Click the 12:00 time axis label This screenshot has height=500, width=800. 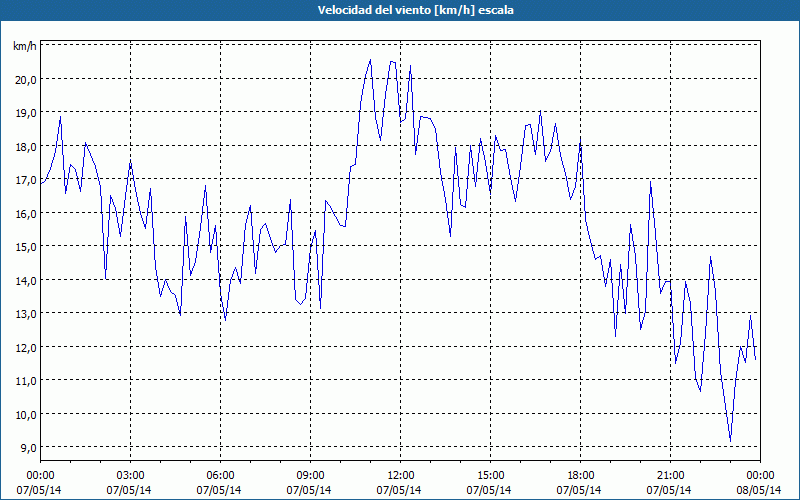tap(401, 476)
